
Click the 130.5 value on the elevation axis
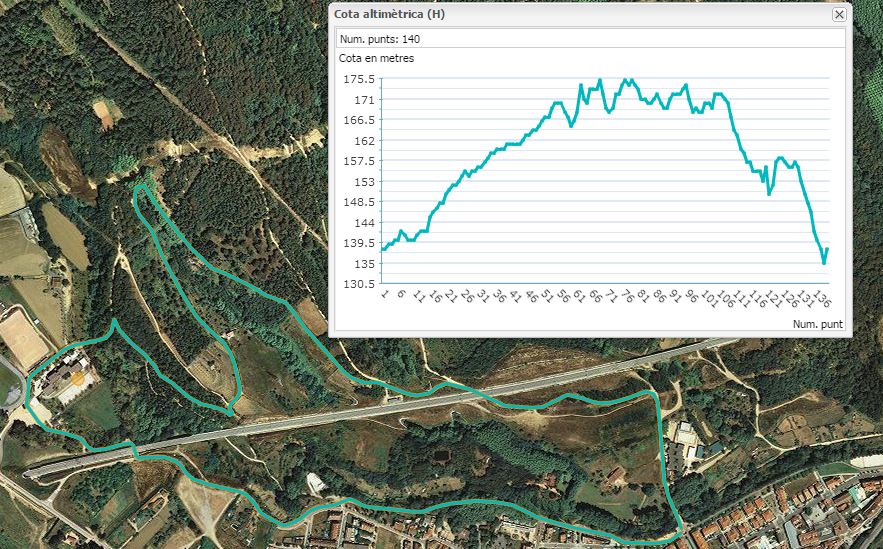click(x=358, y=284)
